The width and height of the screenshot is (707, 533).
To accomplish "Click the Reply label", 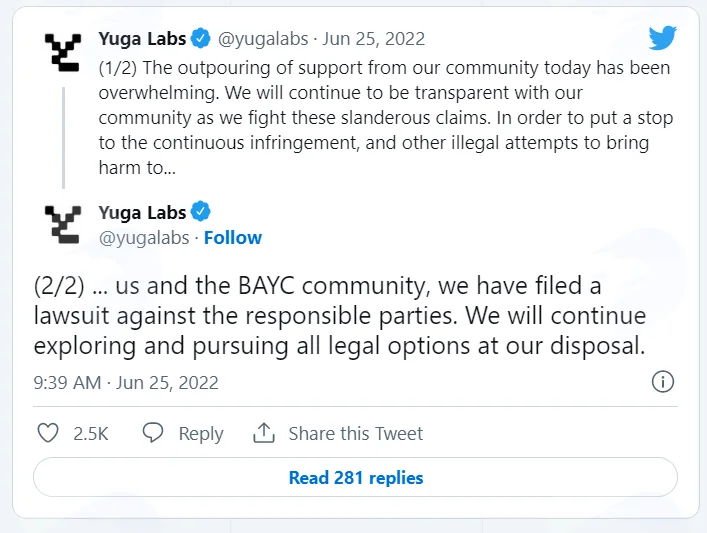I will pyautogui.click(x=201, y=434).
